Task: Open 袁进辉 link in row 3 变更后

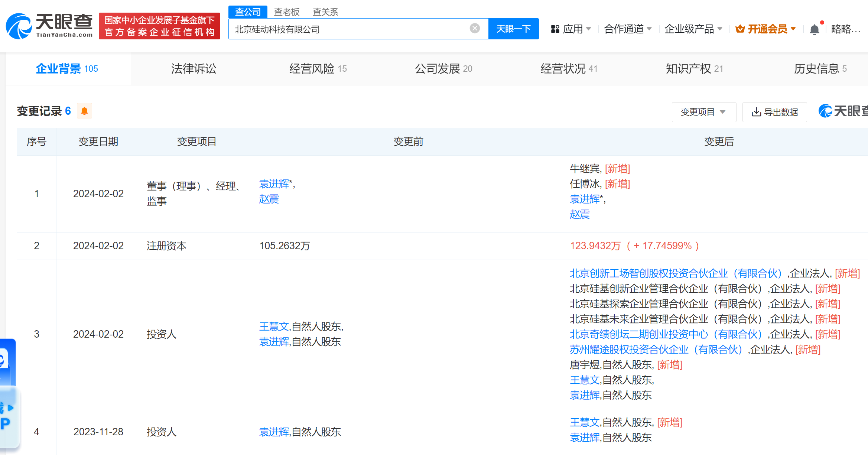Action: [x=585, y=395]
